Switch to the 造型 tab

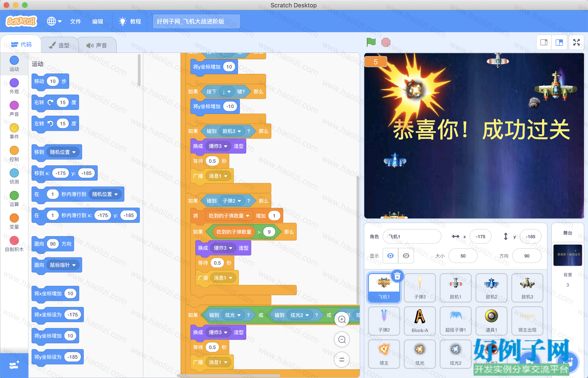(59, 45)
